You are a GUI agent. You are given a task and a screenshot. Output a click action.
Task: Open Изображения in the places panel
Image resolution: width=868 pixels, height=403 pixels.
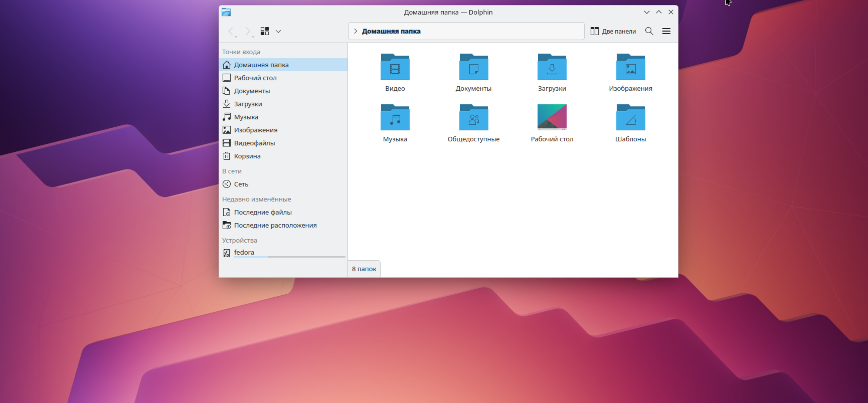[x=283, y=130]
